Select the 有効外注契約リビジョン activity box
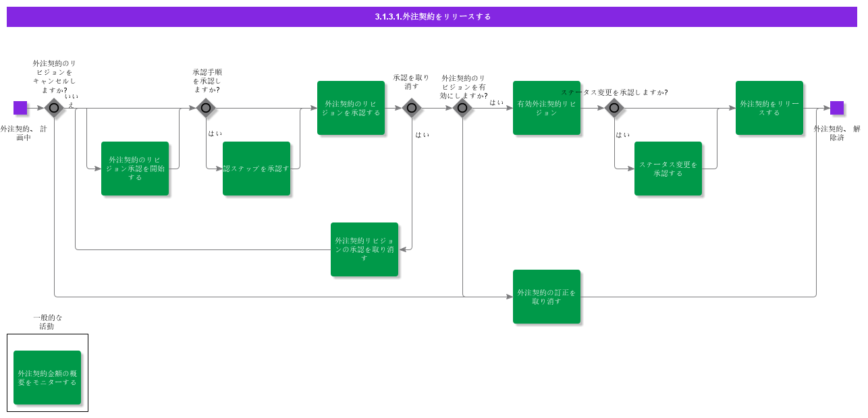This screenshot has height=418, width=868. tap(547, 108)
